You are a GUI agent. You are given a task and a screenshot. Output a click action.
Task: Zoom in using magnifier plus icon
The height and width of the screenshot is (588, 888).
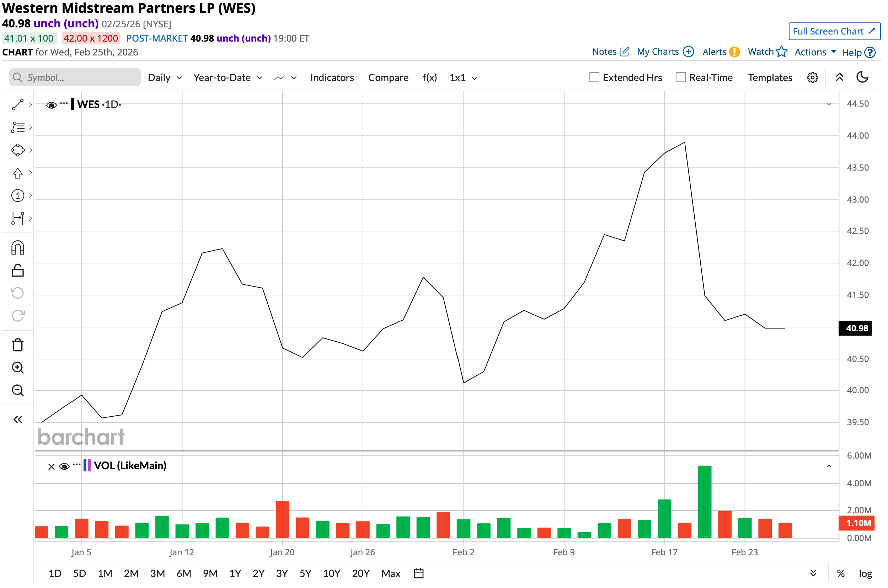(18, 368)
